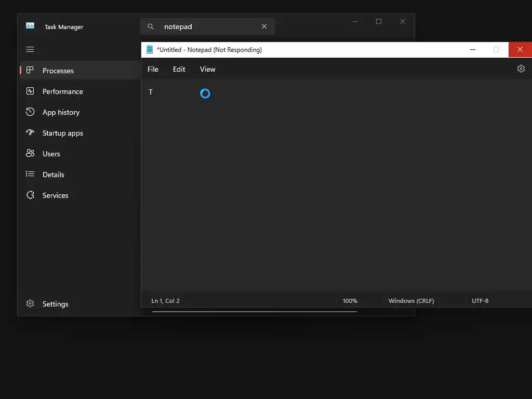Click the Notepad title bar text

[x=209, y=50]
